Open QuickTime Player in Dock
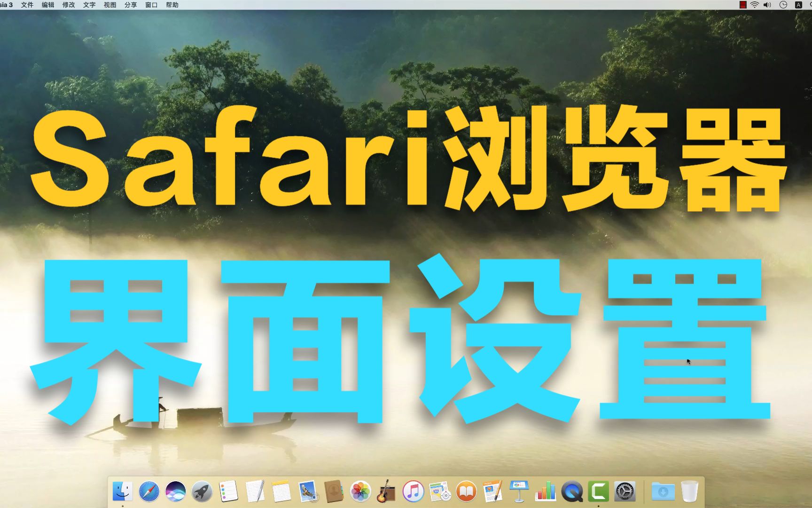 click(572, 492)
